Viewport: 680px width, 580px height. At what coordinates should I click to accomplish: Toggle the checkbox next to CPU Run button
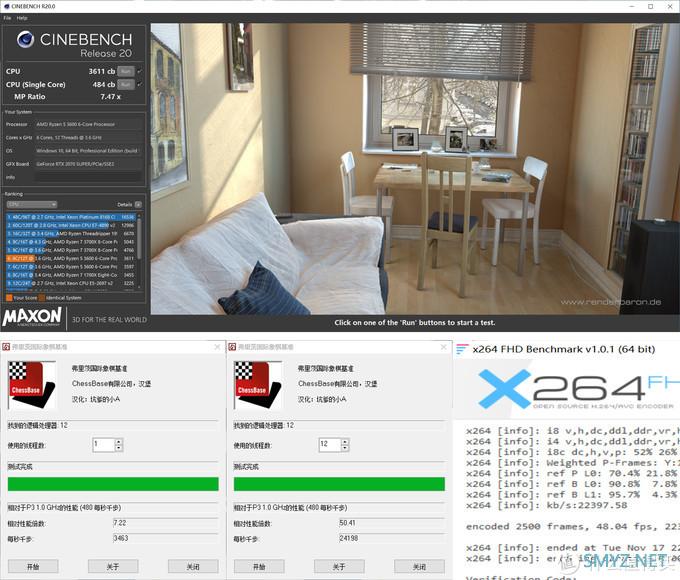pos(140,71)
